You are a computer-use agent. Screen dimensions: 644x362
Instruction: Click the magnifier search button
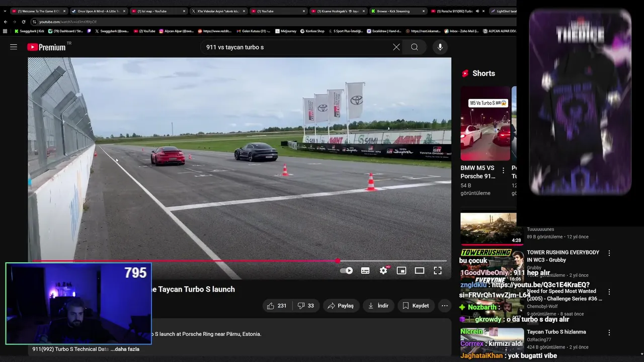coord(415,47)
